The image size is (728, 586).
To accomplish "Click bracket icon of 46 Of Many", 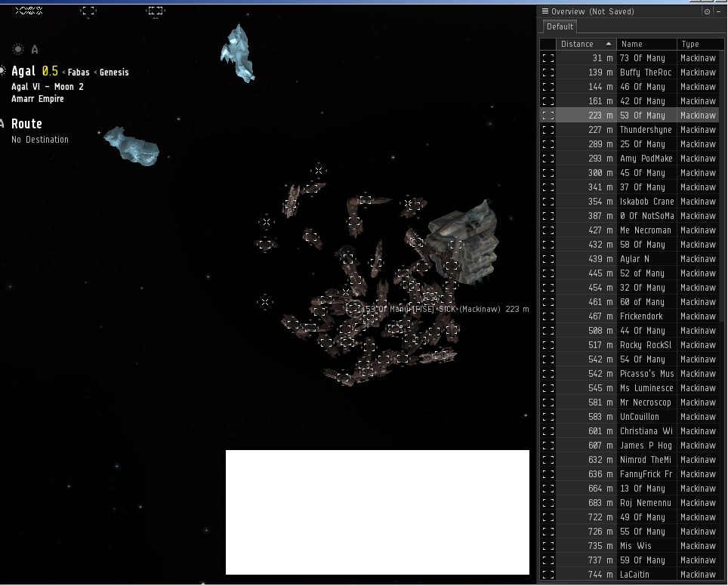I will (x=548, y=87).
